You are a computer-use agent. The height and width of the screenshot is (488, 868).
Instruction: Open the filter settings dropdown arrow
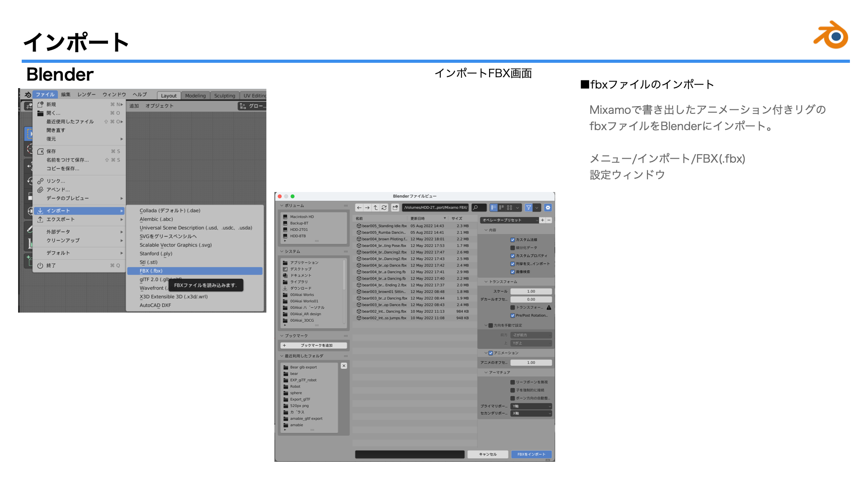pyautogui.click(x=537, y=208)
